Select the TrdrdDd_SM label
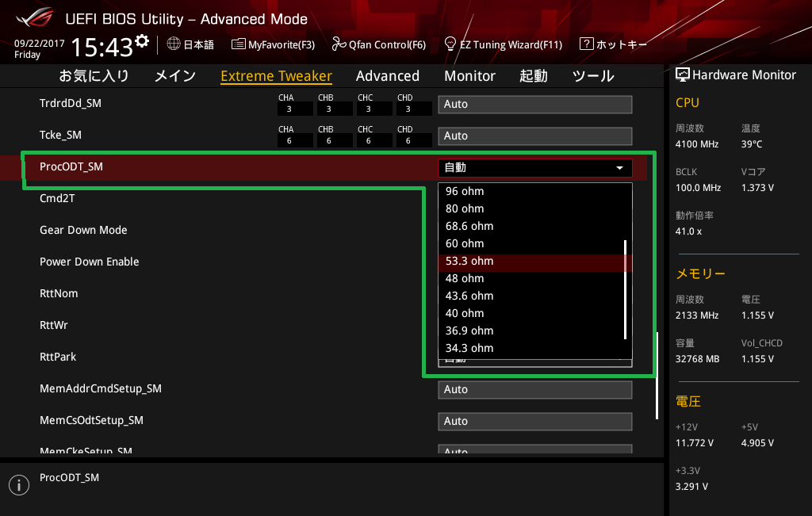This screenshot has width=812, height=516. (70, 103)
